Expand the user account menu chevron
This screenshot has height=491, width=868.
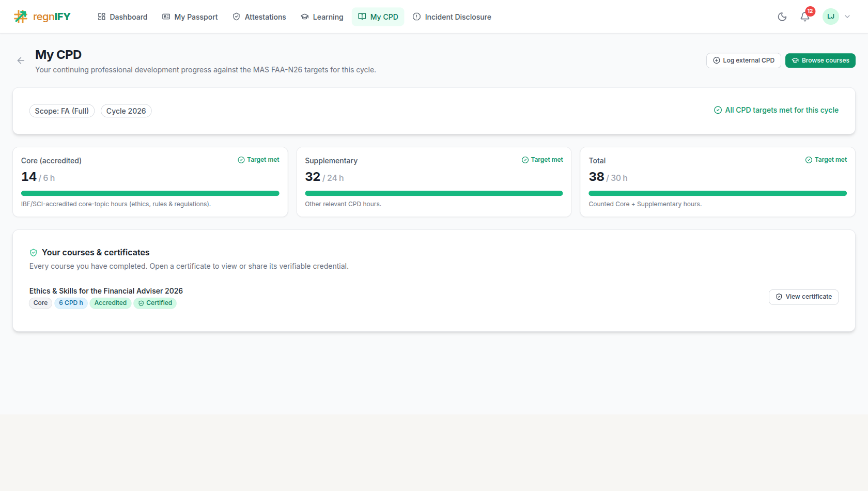point(847,17)
